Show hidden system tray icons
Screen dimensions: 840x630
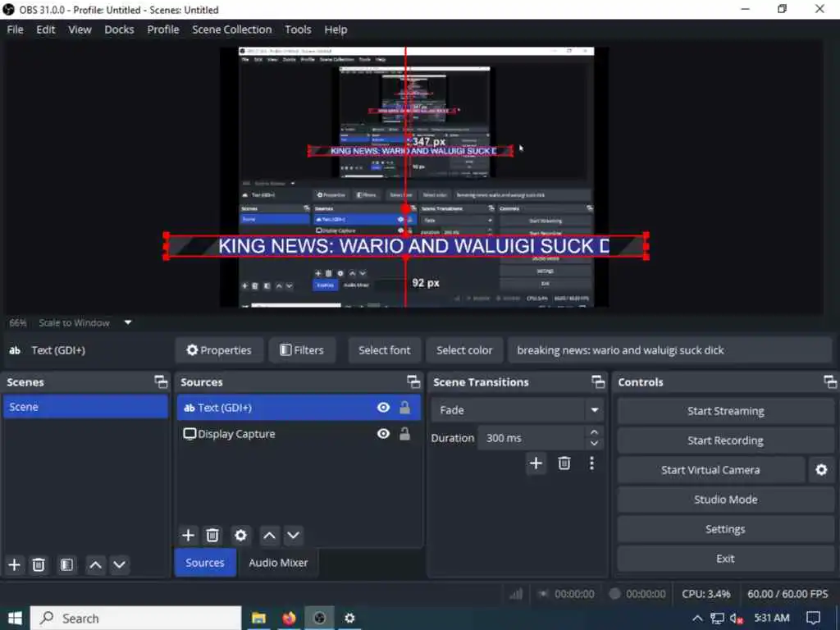coord(697,619)
